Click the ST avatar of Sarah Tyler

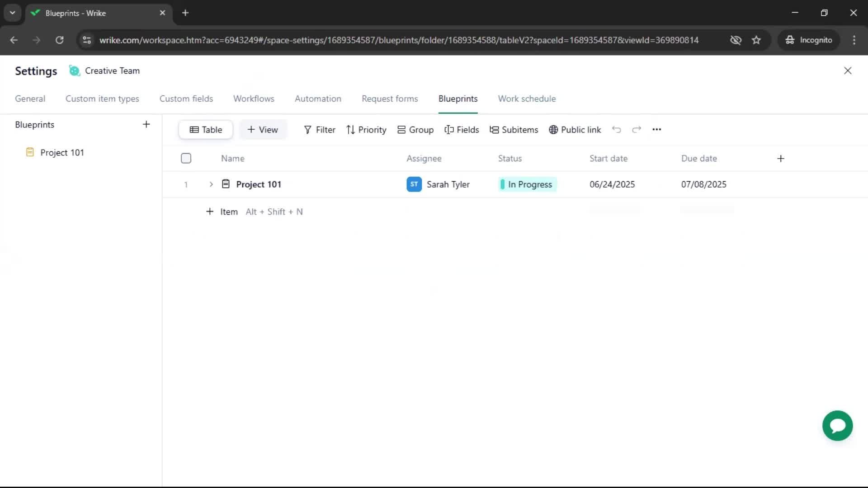click(x=414, y=184)
